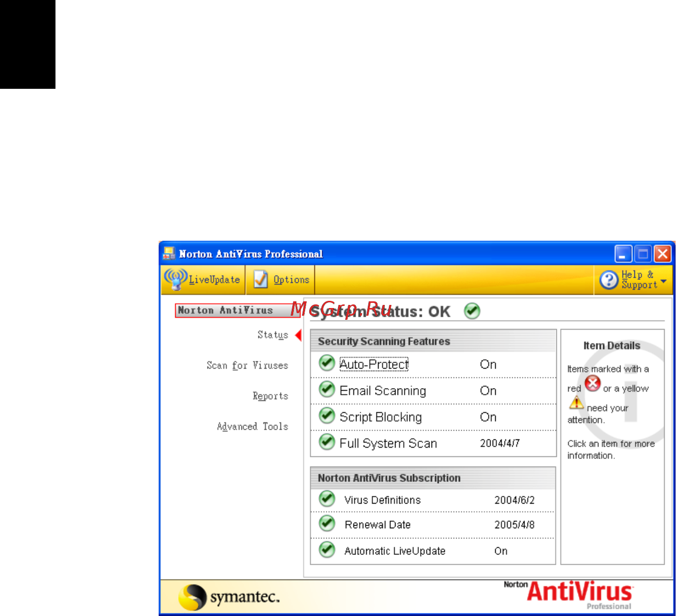The image size is (676, 616).
Task: Click the On value for Email Scanning
Action: tap(488, 391)
